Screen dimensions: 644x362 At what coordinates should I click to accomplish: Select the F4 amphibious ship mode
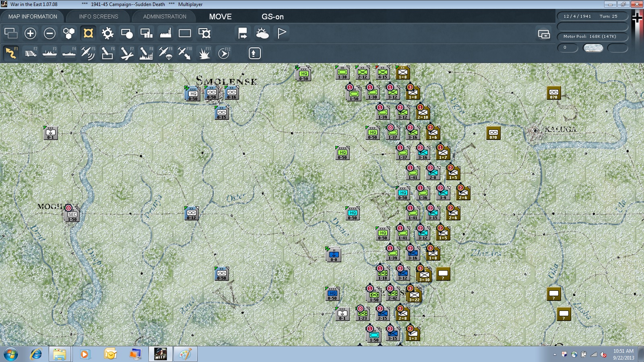(69, 53)
